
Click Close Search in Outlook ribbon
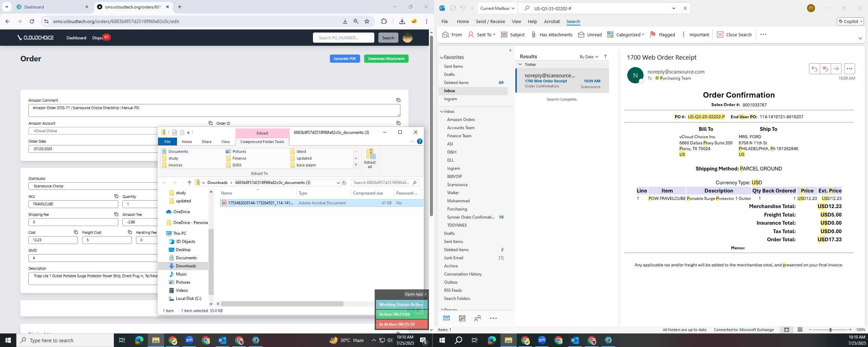pos(734,35)
